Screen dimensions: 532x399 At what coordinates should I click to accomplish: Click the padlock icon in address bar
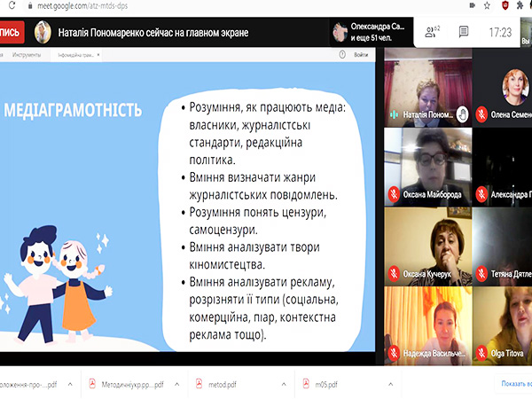[30, 6]
